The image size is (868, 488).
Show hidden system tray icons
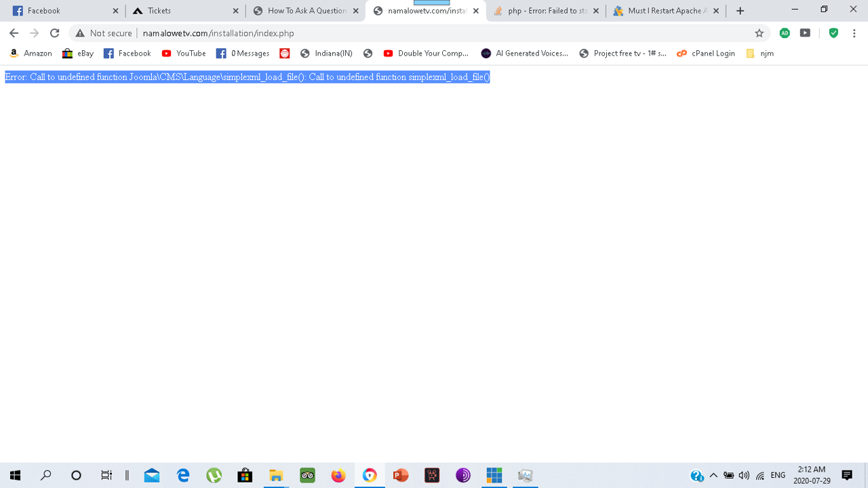pos(713,475)
